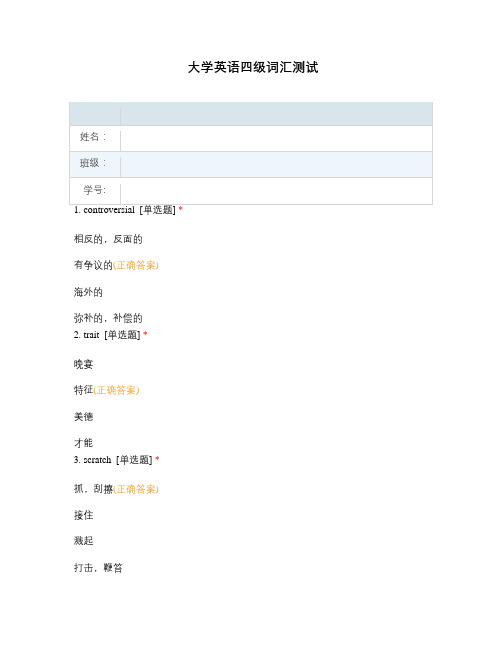
Task: Click the title 大学英语四级词汇测试
Action: (x=253, y=67)
